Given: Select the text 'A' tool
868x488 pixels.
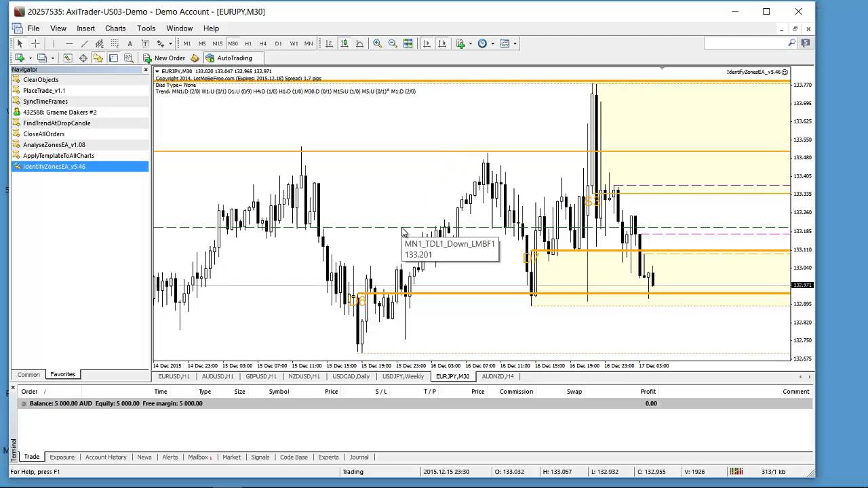Looking at the screenshot, I should pos(130,43).
